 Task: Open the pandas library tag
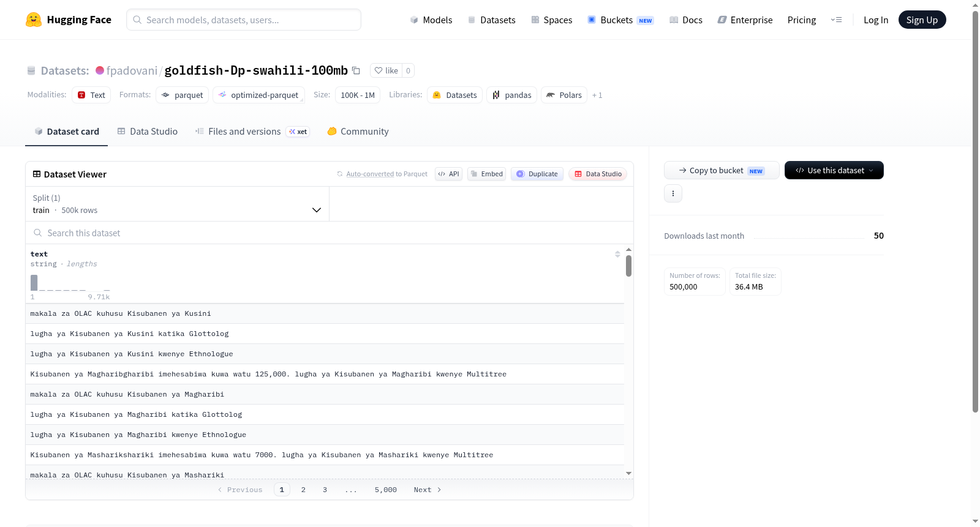pyautogui.click(x=512, y=95)
